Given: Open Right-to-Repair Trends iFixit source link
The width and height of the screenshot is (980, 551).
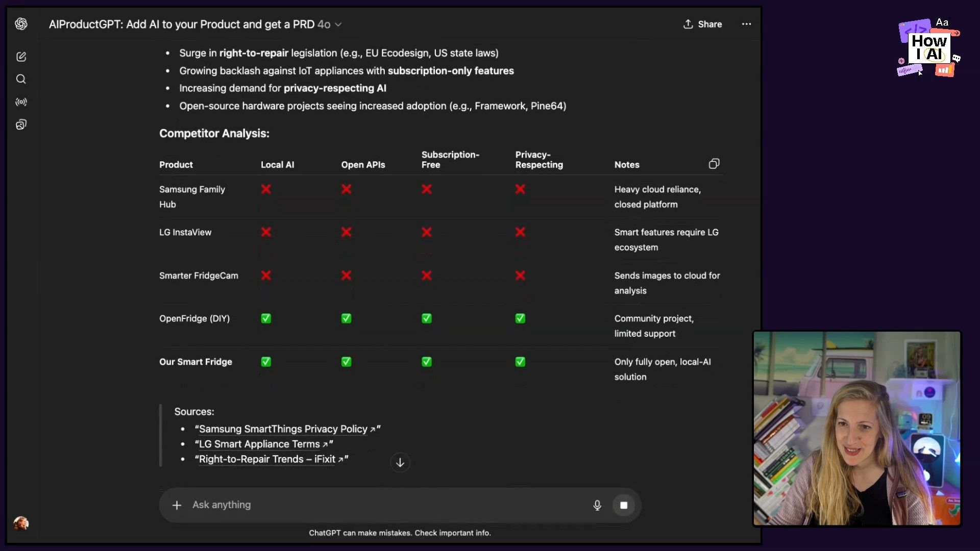Looking at the screenshot, I should coord(272,459).
